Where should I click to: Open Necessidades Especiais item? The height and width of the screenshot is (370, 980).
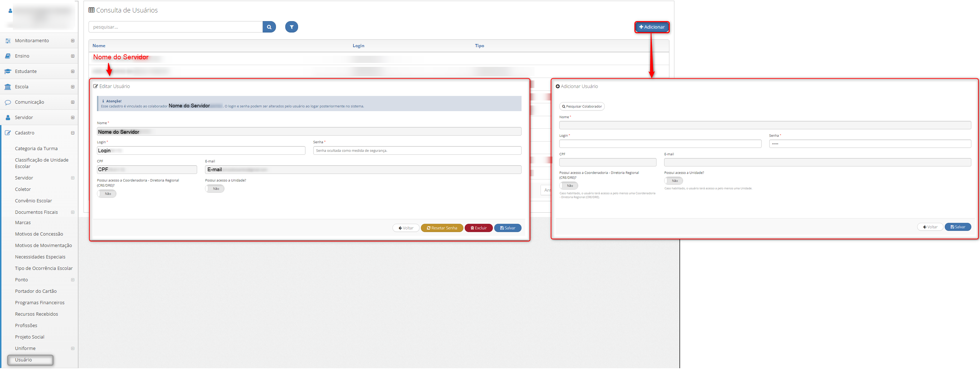40,257
